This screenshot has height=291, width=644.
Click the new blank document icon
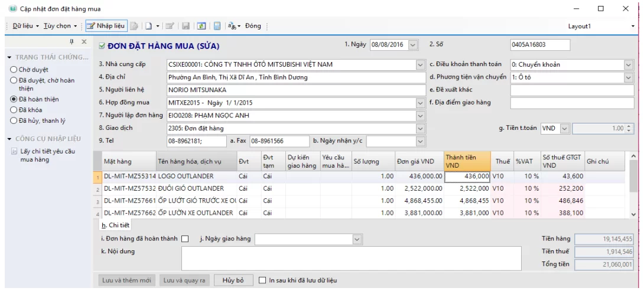pyautogui.click(x=149, y=26)
